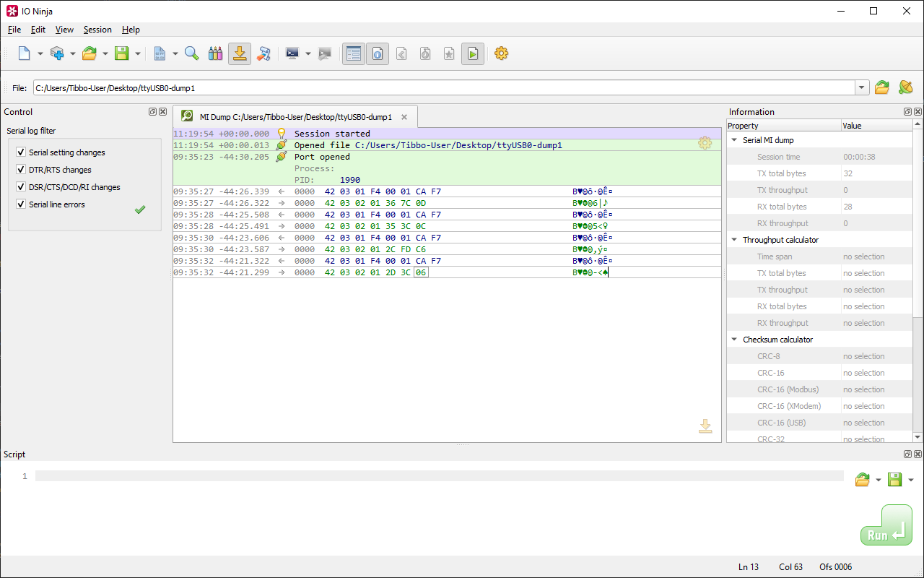This screenshot has width=924, height=578.
Task: Click the open folder toolbar icon
Action: [90, 53]
